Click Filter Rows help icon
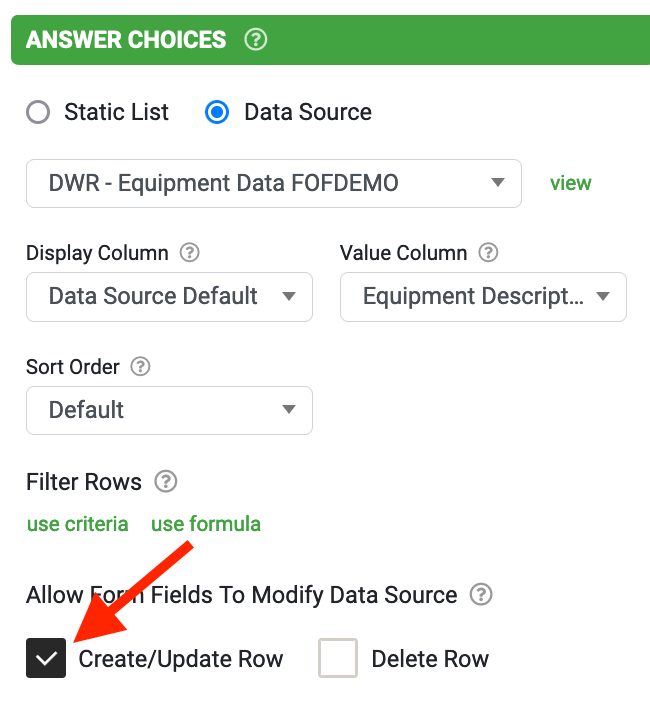This screenshot has width=650, height=702. [166, 482]
